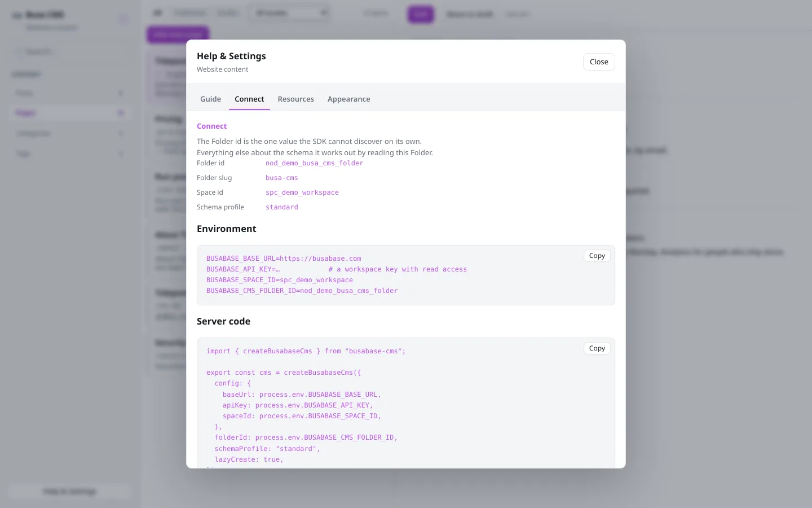
Task: Click the Folder id label
Action: tap(210, 163)
